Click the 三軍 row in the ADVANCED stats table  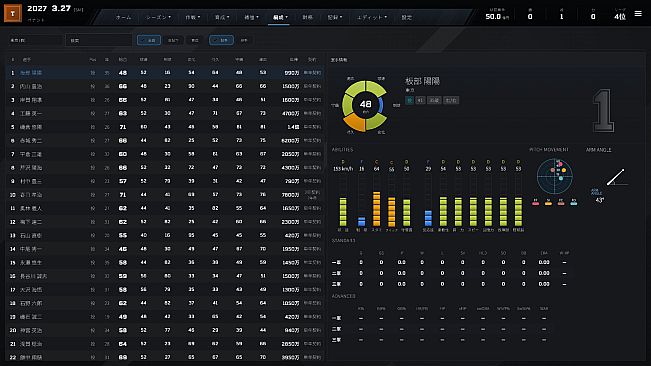tap(440, 339)
